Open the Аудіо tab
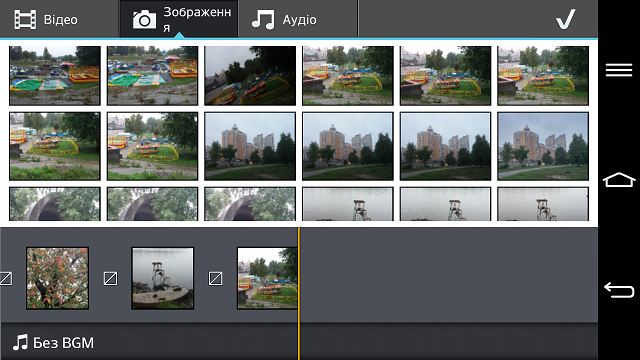 pos(298,19)
